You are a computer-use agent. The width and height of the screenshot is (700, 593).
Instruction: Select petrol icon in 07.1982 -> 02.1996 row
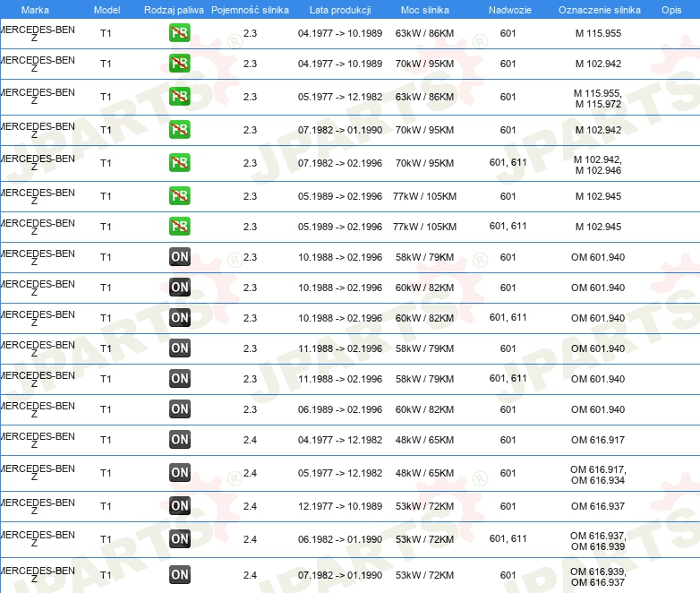pyautogui.click(x=179, y=163)
